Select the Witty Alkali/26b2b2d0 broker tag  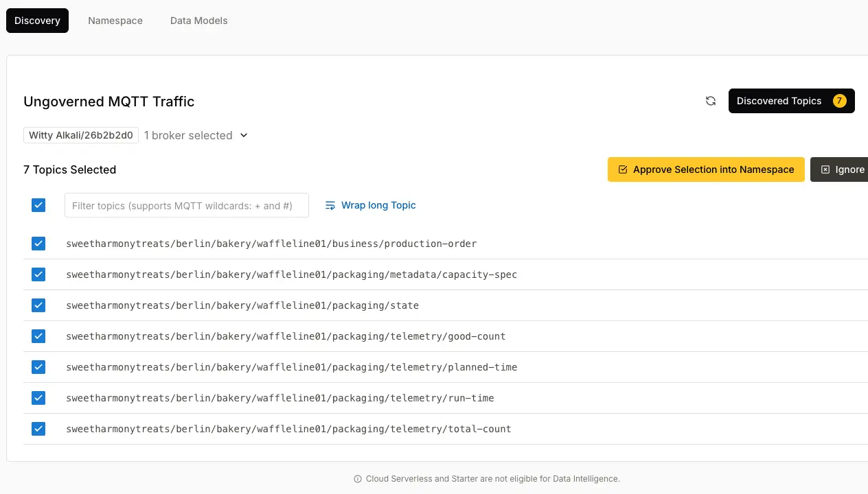[81, 135]
